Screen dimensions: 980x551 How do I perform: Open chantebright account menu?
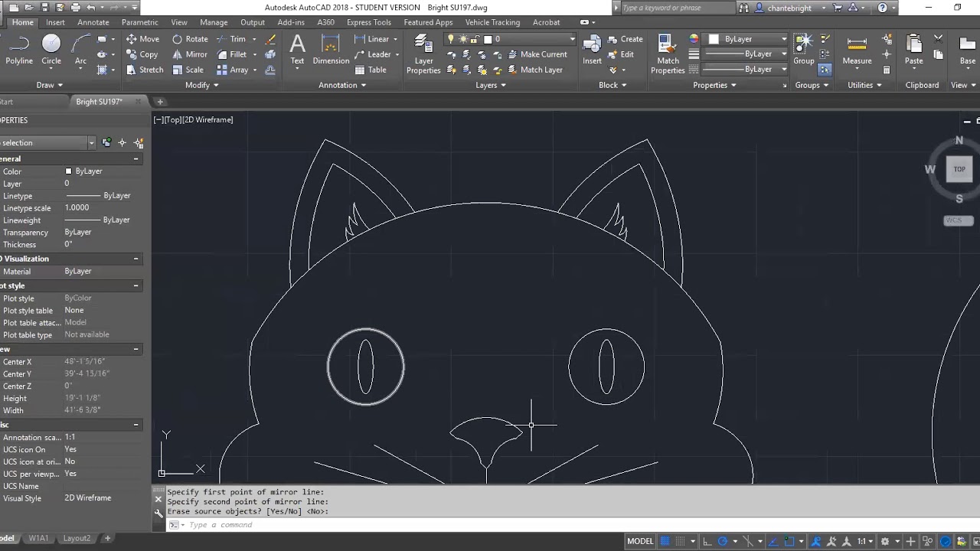point(791,8)
